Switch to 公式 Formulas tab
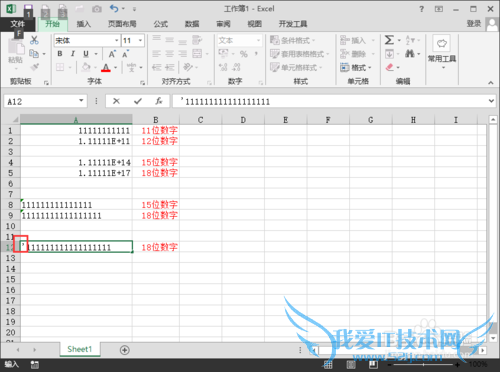 point(161,24)
